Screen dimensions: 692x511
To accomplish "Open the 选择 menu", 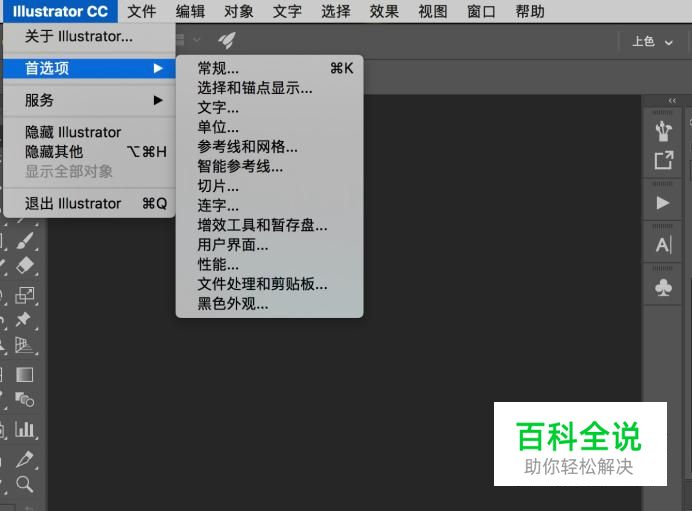I will (x=336, y=11).
